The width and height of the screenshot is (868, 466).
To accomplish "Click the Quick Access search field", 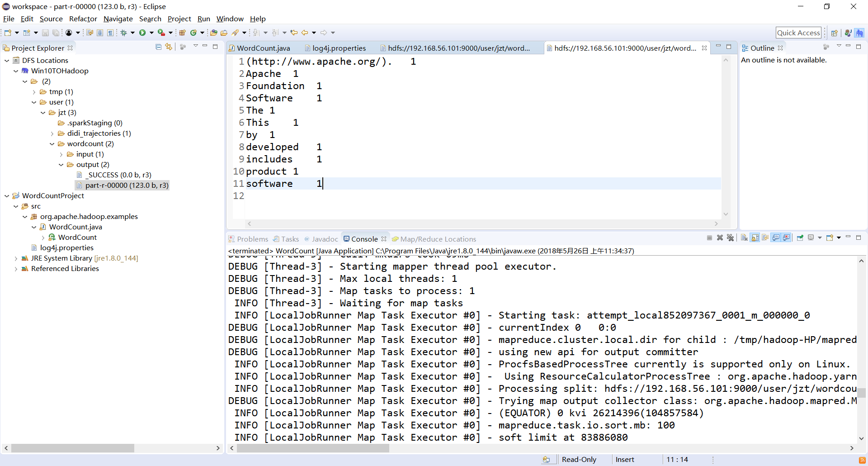I will tap(798, 33).
